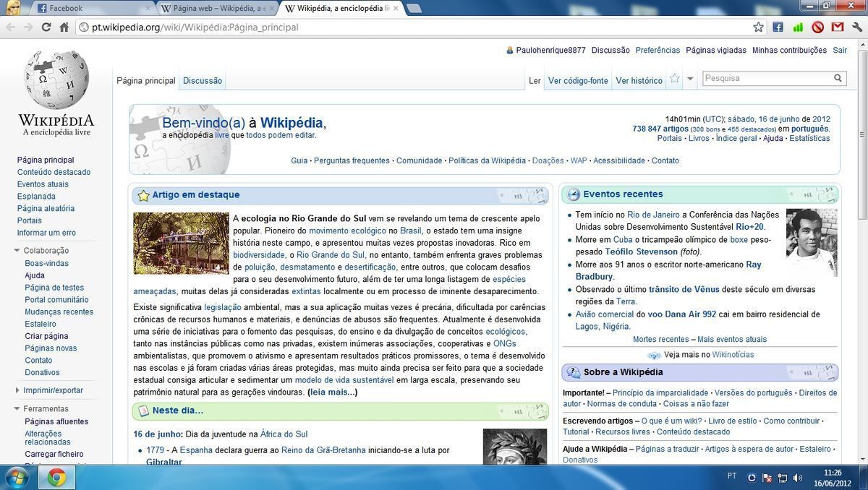Image resolution: width=868 pixels, height=490 pixels.
Task: Select the Ler tab
Action: [x=535, y=81]
